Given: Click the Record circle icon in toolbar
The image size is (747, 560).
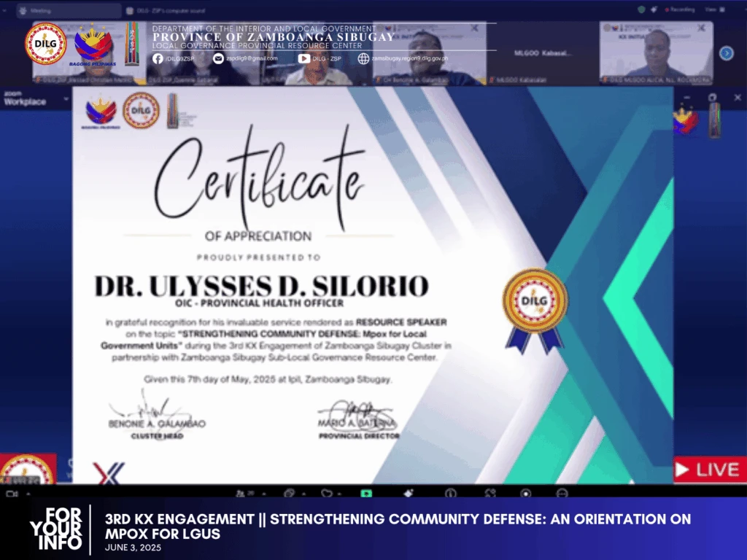Looking at the screenshot, I should point(526,494).
